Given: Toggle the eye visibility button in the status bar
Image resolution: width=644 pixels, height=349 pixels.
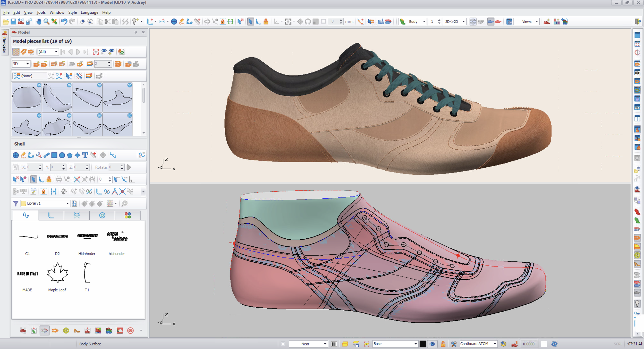Looking at the screenshot, I should pyautogui.click(x=432, y=344).
